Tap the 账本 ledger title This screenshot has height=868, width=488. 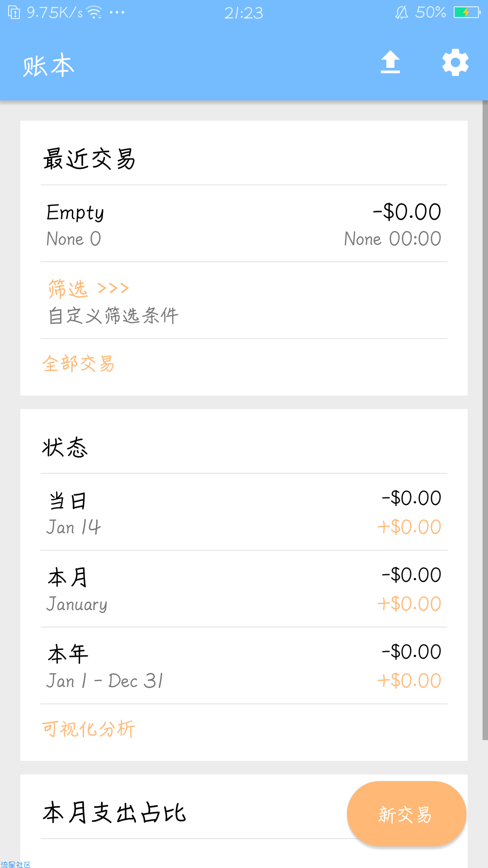pos(48,66)
